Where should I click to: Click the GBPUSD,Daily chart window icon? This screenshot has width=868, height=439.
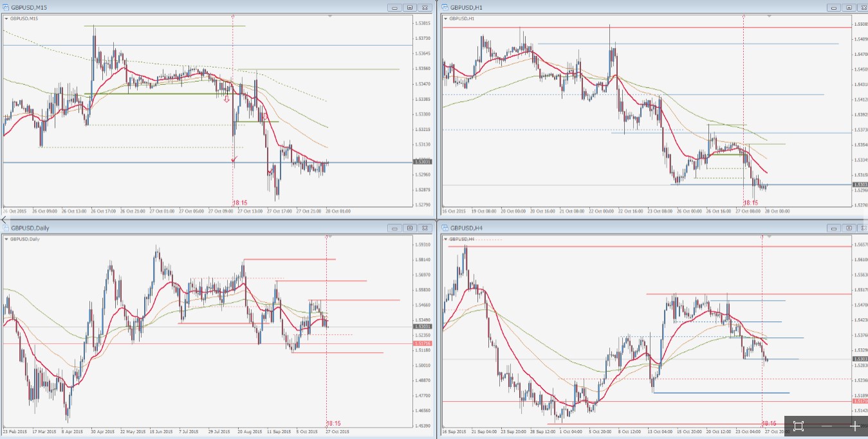pyautogui.click(x=6, y=228)
